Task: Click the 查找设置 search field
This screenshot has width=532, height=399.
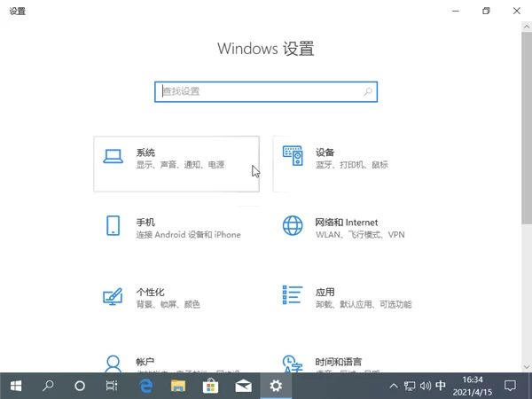Action: [266, 91]
